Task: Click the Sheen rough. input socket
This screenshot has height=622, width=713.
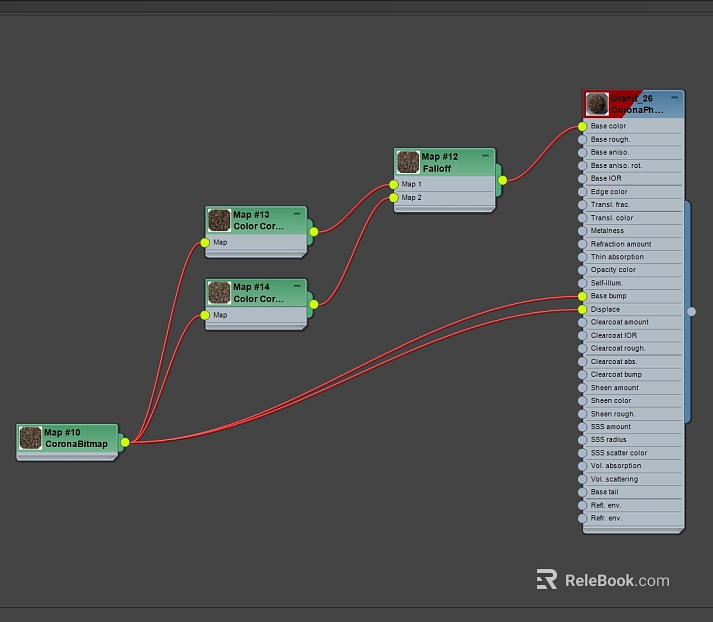Action: 582,414
